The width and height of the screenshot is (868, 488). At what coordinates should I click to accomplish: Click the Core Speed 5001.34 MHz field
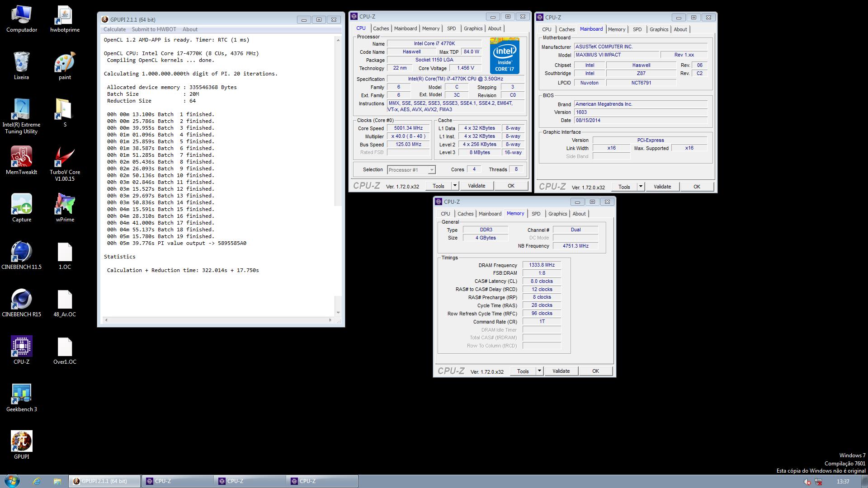coord(408,128)
